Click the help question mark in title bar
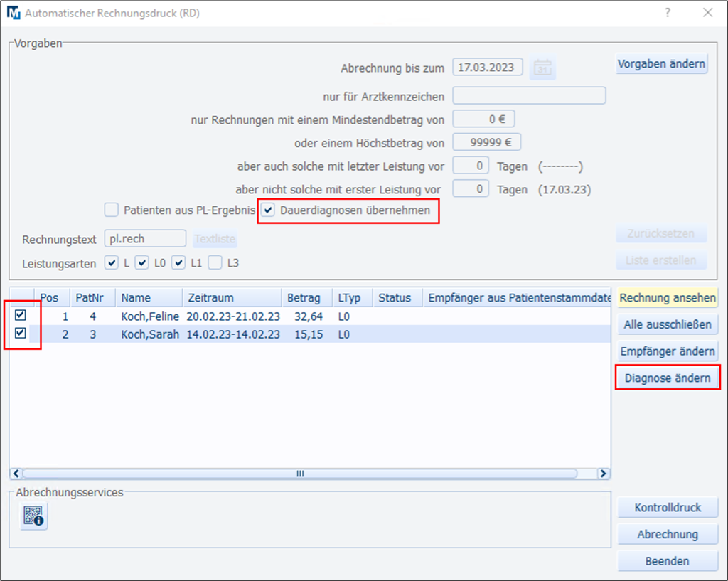Screen dimensions: 728x581 pos(668,13)
